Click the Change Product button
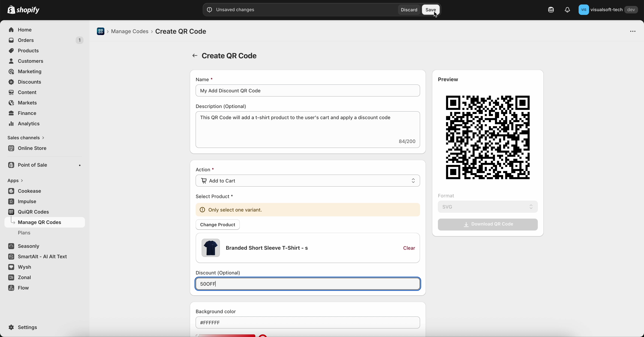 pos(217,225)
